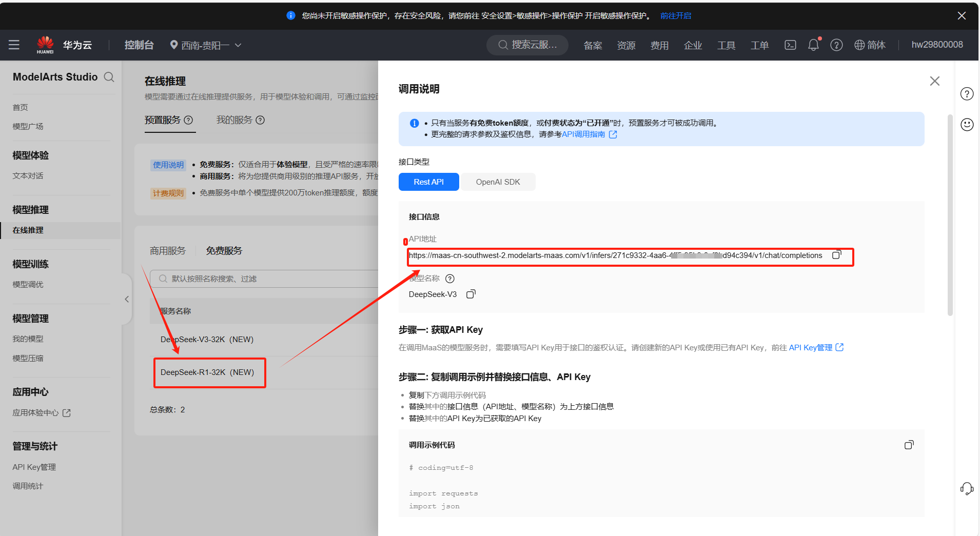Click help icon beside 预置服务

(188, 120)
